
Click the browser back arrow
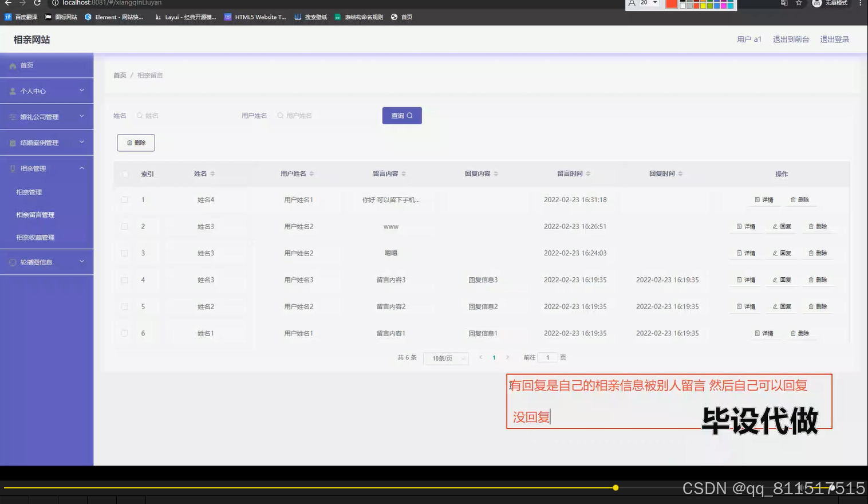[x=8, y=3]
